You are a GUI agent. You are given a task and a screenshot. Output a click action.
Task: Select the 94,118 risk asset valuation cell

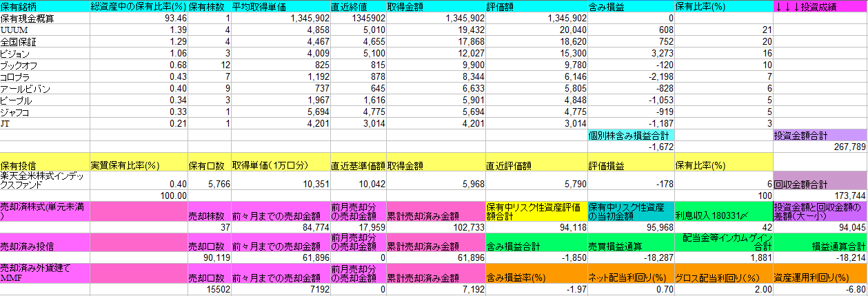point(536,227)
